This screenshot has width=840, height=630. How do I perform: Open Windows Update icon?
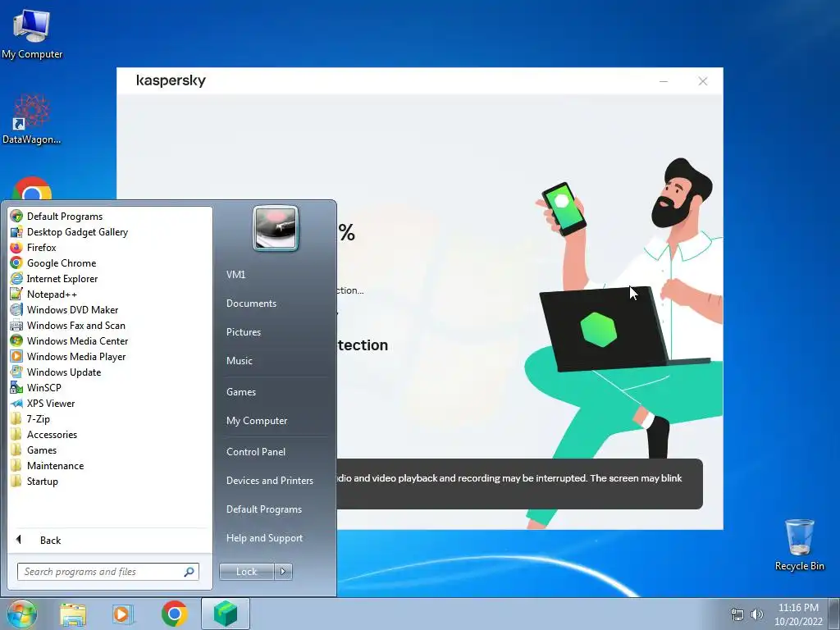(16, 372)
